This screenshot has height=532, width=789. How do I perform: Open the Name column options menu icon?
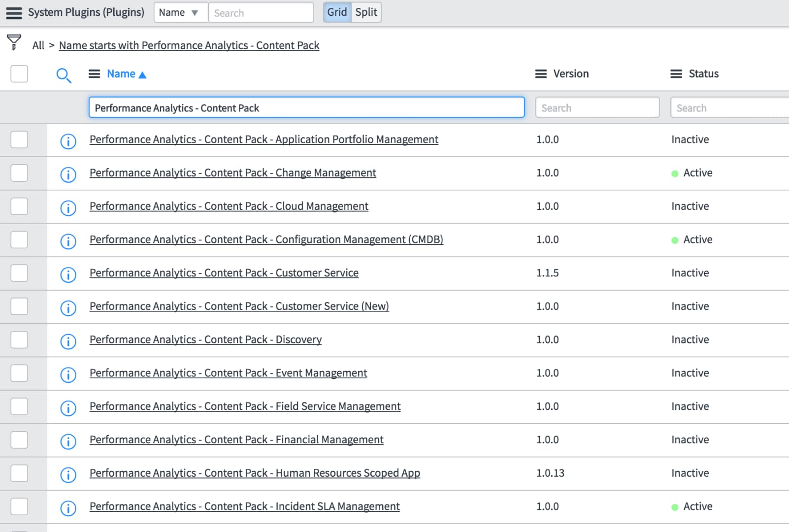[x=94, y=74]
